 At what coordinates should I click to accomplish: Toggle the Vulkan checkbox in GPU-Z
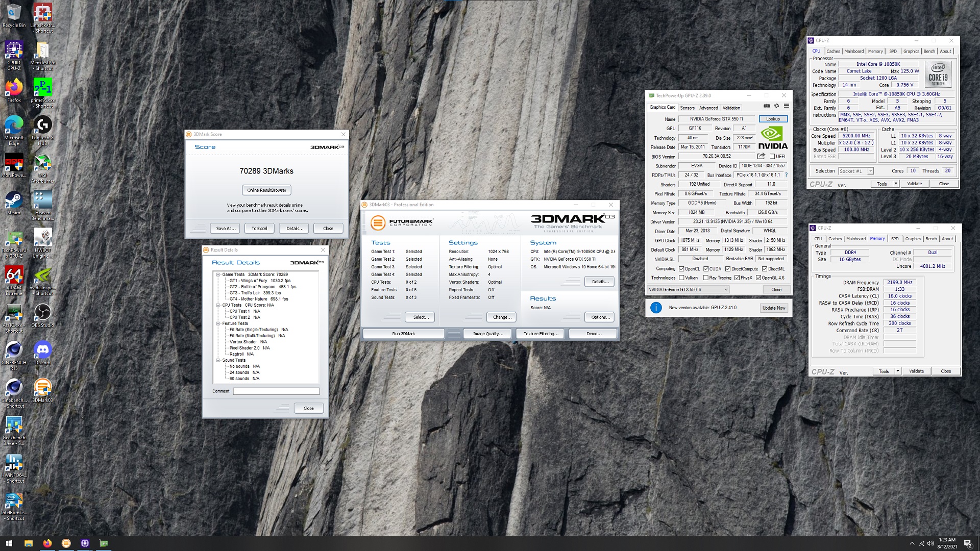pyautogui.click(x=681, y=278)
